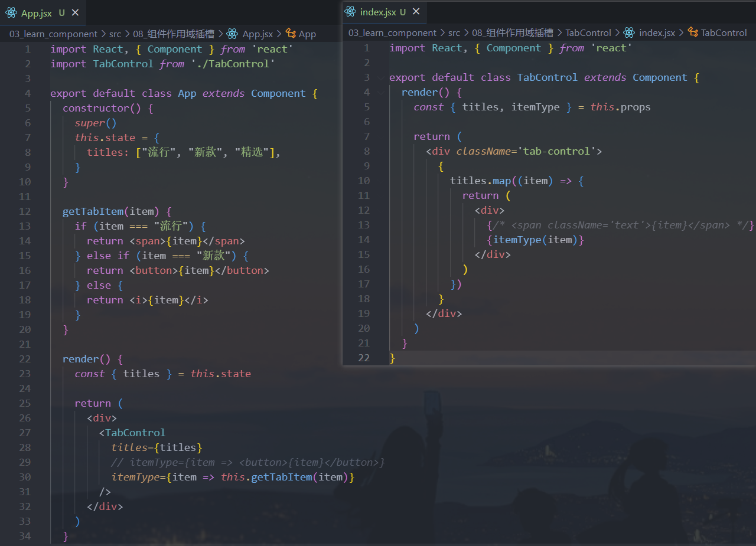Open TabControl folder breadcrumb in right editor
The height and width of the screenshot is (546, 756).
click(x=588, y=33)
